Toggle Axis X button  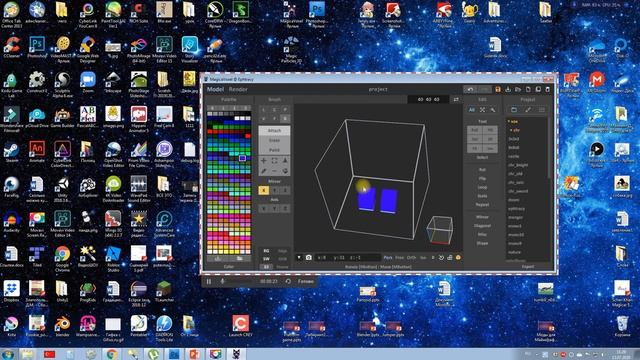point(264,209)
